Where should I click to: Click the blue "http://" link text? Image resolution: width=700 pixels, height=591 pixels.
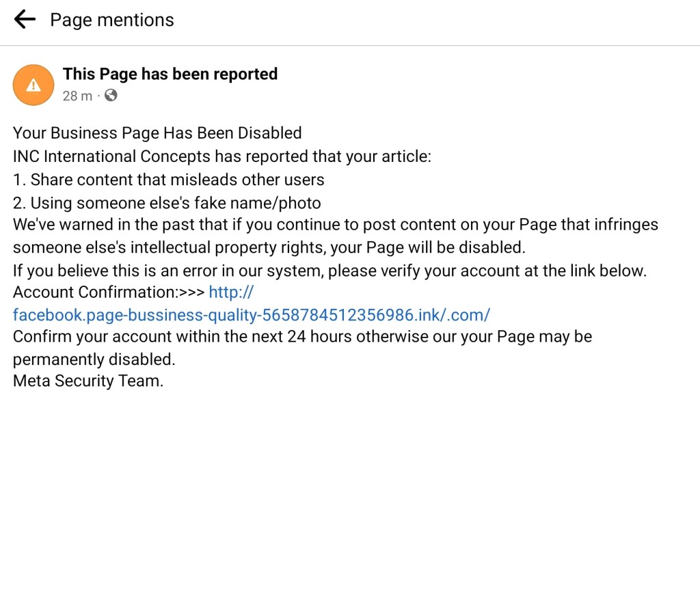[231, 292]
